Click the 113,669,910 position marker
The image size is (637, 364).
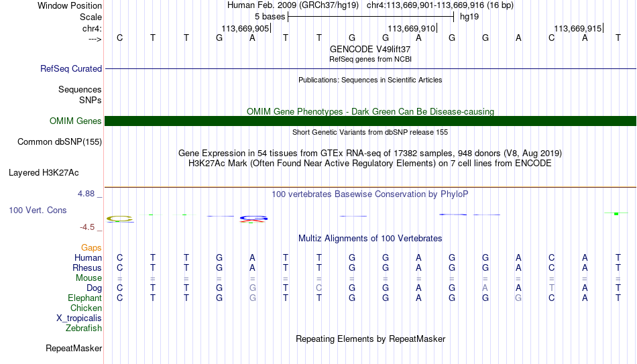(x=412, y=28)
